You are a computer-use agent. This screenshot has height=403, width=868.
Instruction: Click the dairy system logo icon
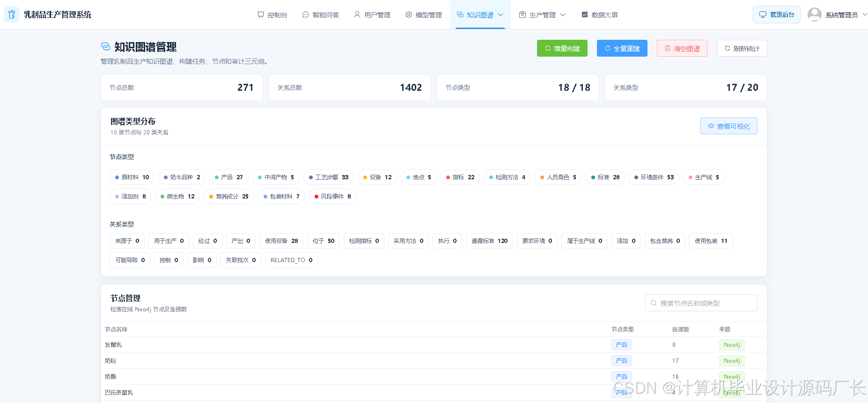12,15
